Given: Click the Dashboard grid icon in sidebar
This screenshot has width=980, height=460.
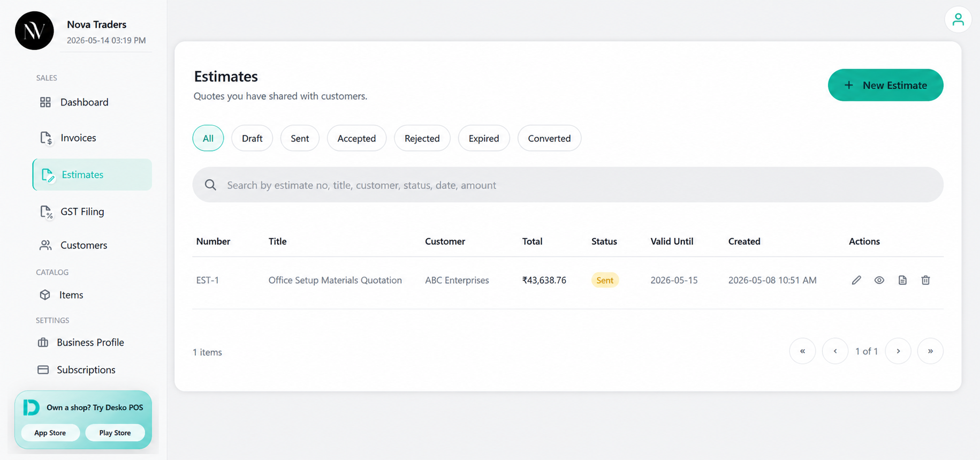Looking at the screenshot, I should [x=45, y=102].
